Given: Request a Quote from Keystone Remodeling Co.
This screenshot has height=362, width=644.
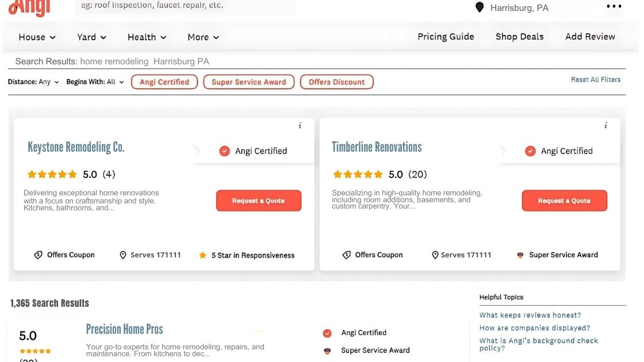Looking at the screenshot, I should click(x=258, y=201).
